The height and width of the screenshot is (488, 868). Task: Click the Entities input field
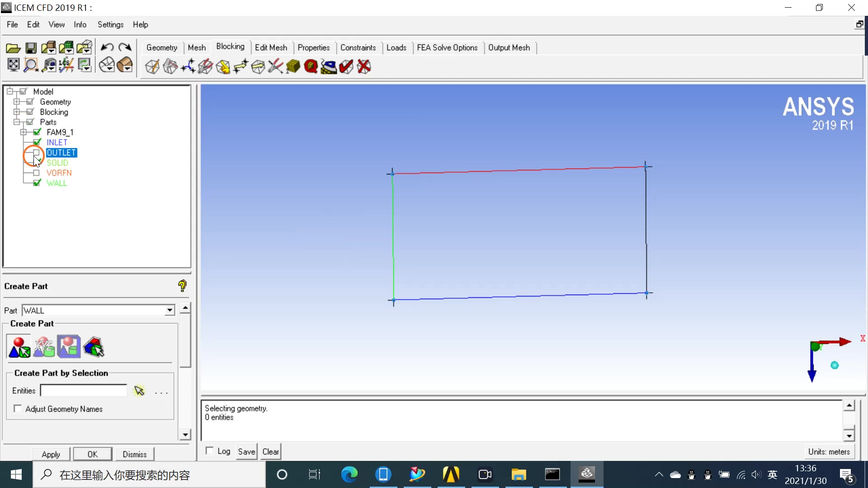[84, 390]
